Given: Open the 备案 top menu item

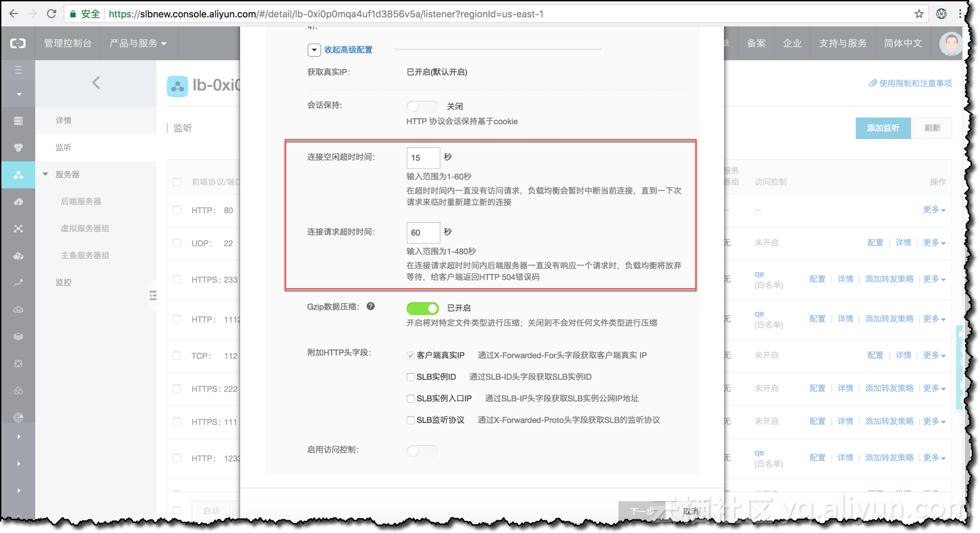Looking at the screenshot, I should tap(756, 43).
